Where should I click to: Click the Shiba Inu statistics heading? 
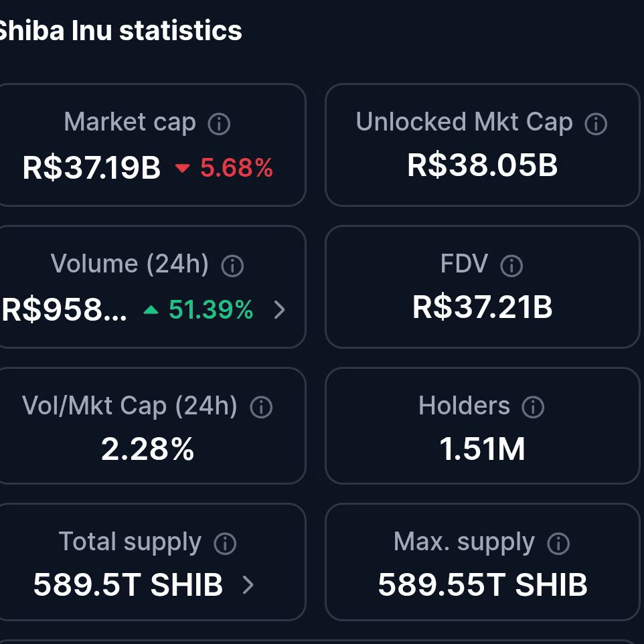(120, 31)
